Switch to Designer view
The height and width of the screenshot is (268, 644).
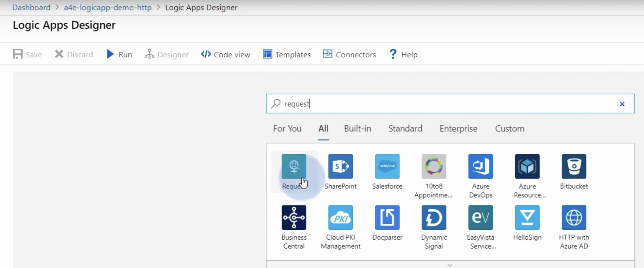(x=166, y=54)
